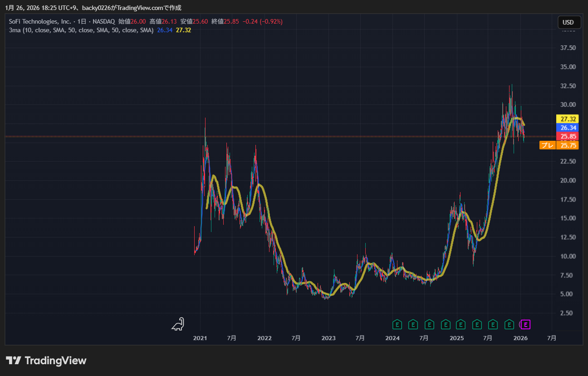Click the 2021 label on time axis
Viewport: 588px width, 376px height.
pyautogui.click(x=200, y=338)
